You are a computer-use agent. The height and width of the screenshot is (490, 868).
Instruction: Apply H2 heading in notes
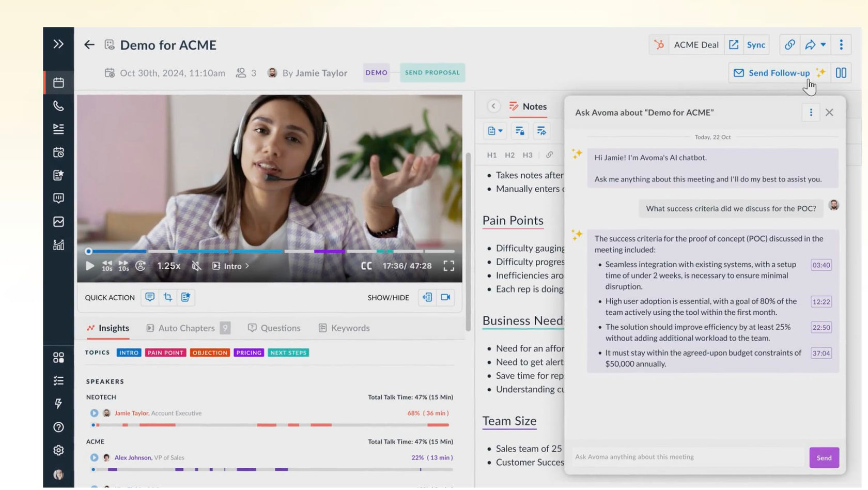click(509, 155)
